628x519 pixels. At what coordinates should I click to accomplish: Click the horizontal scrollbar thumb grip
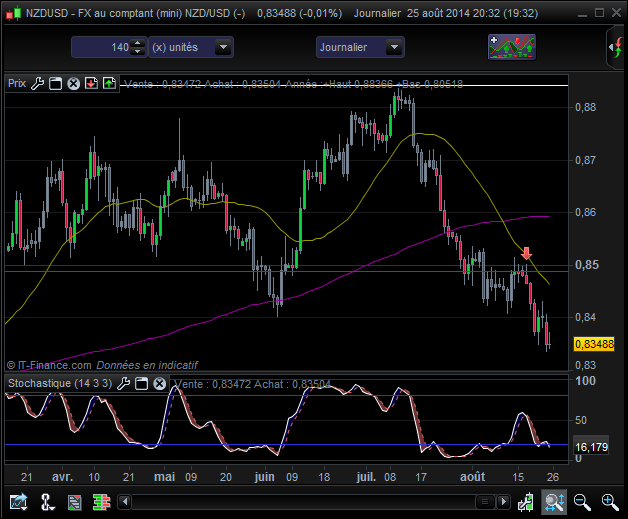pos(485,501)
